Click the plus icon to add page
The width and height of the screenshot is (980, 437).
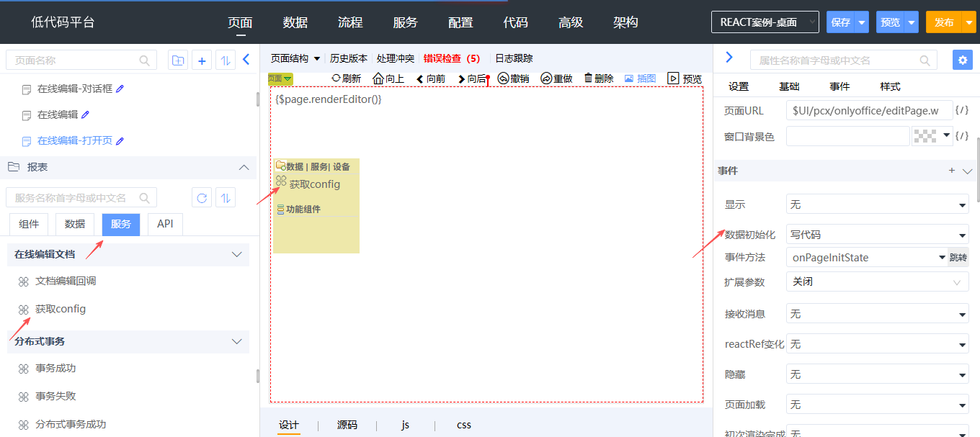click(202, 60)
